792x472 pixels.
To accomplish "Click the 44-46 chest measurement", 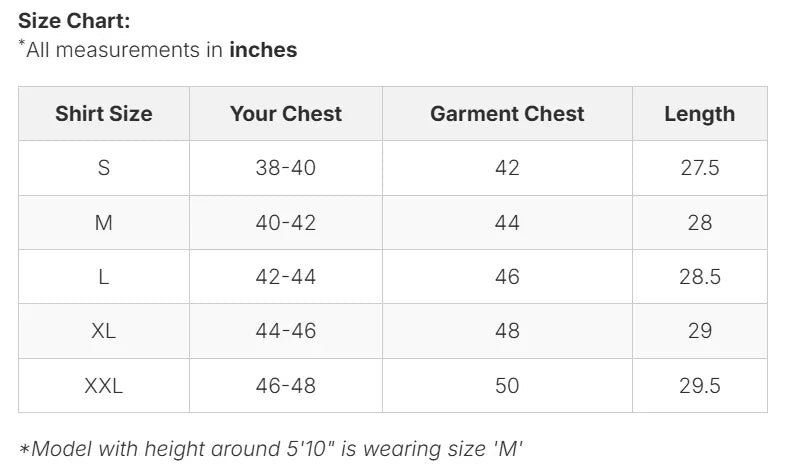I will (286, 331).
